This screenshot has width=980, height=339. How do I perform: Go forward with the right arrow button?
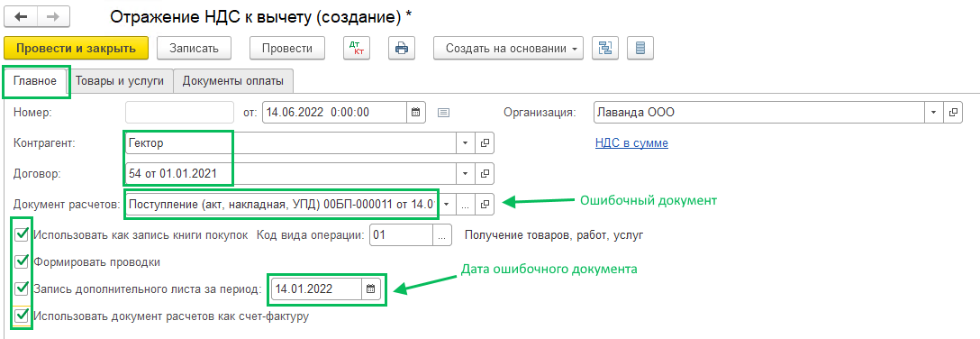point(53,17)
